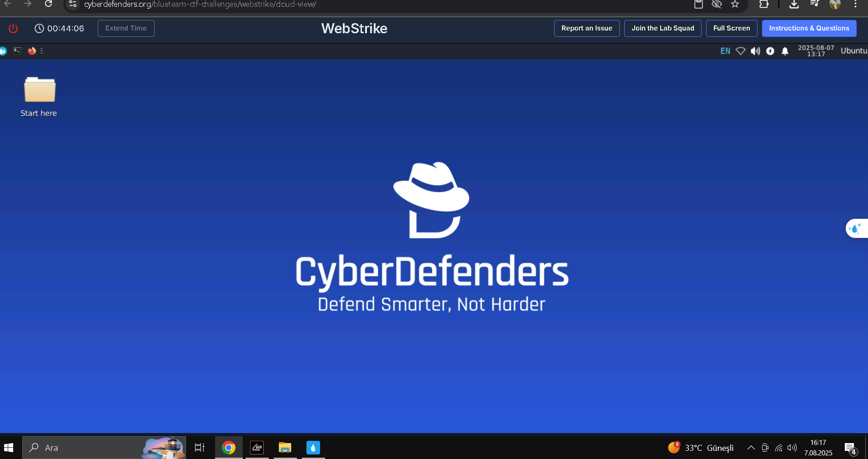
Task: Open the Ubuntu network status icon
Action: pos(741,51)
